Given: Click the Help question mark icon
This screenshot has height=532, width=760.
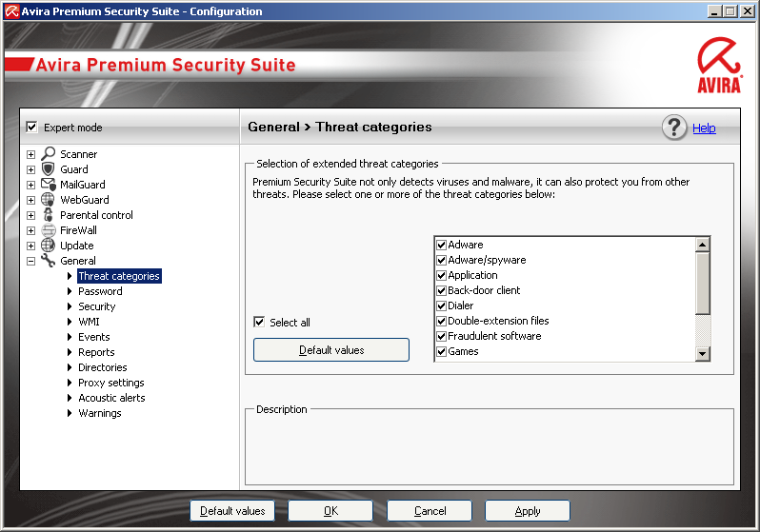Looking at the screenshot, I should coord(674,128).
